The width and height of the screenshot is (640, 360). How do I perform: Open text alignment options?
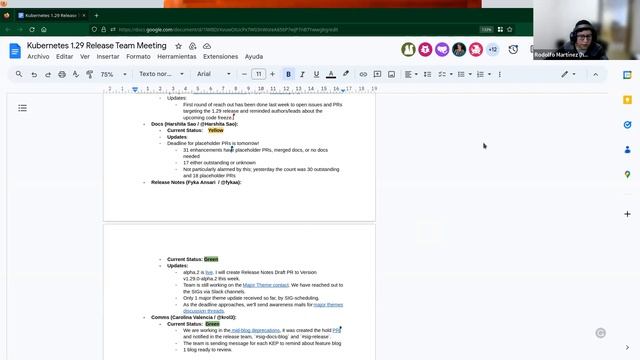pos(411,74)
